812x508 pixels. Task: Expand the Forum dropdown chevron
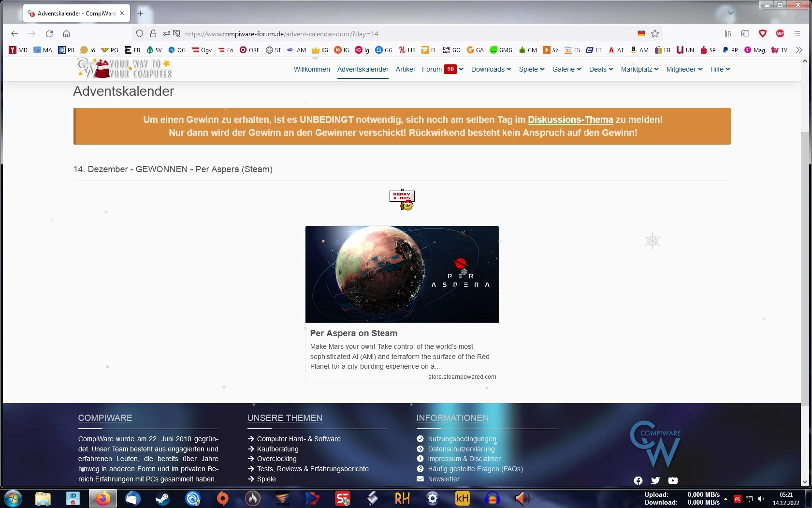[x=461, y=69]
